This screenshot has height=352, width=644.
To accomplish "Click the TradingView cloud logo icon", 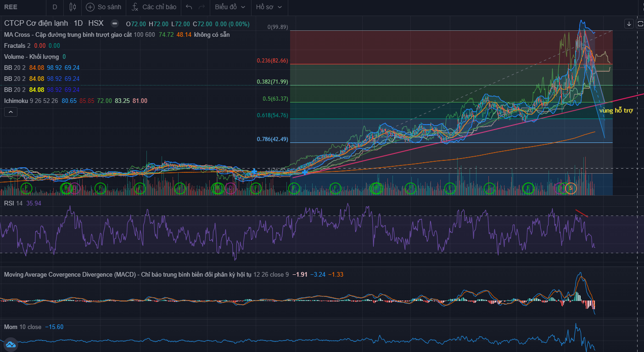I will click(x=10, y=344).
